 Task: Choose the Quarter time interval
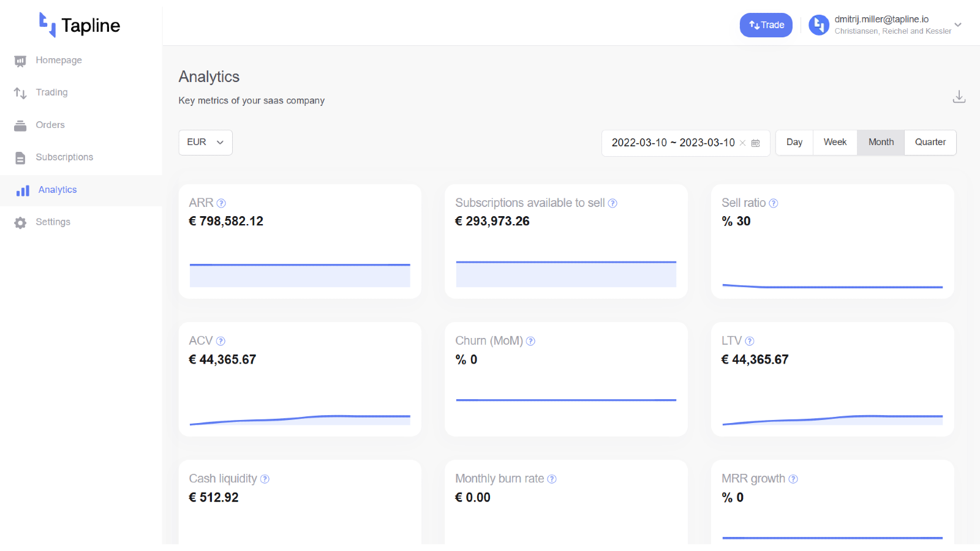(930, 142)
